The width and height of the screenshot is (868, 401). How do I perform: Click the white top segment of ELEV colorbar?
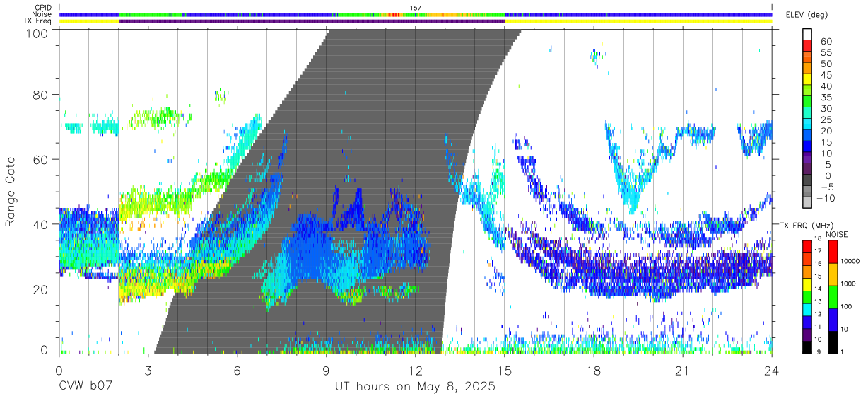point(807,34)
